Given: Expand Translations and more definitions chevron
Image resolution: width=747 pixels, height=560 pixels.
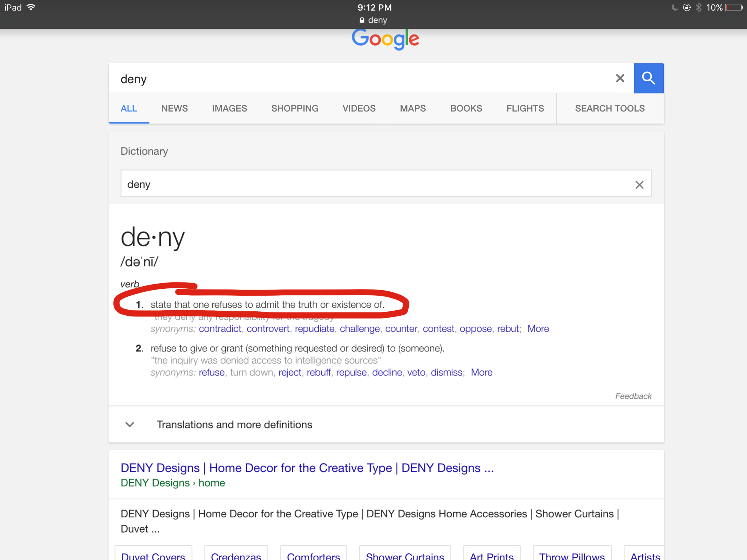Looking at the screenshot, I should pyautogui.click(x=129, y=424).
